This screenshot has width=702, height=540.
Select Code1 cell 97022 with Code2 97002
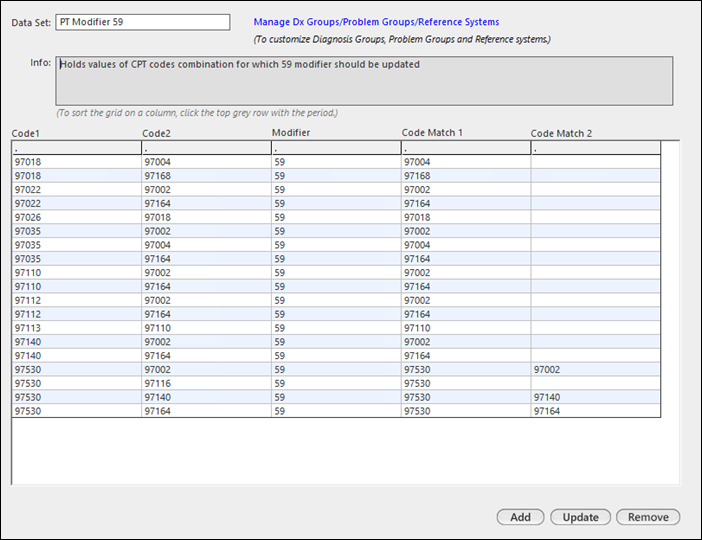[77, 190]
